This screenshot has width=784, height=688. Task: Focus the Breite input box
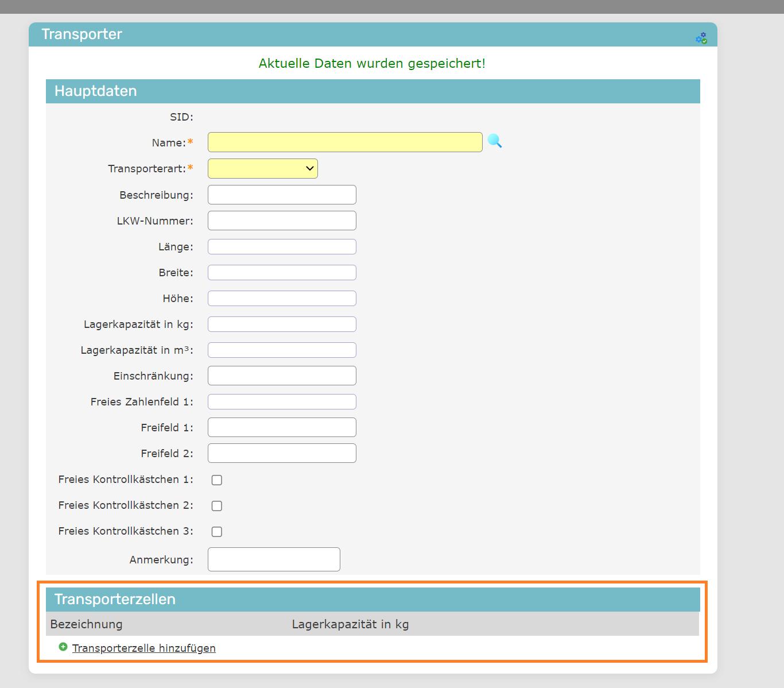(282, 273)
